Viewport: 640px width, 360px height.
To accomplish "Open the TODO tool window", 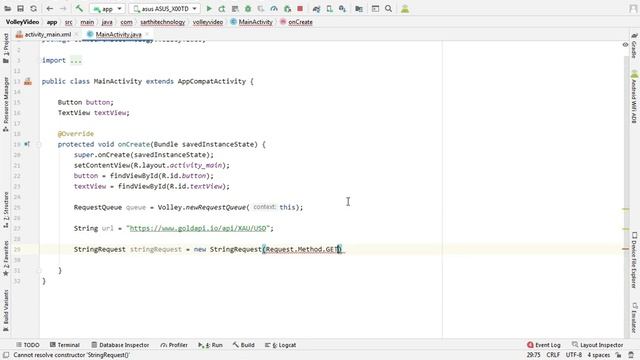I will (28, 345).
